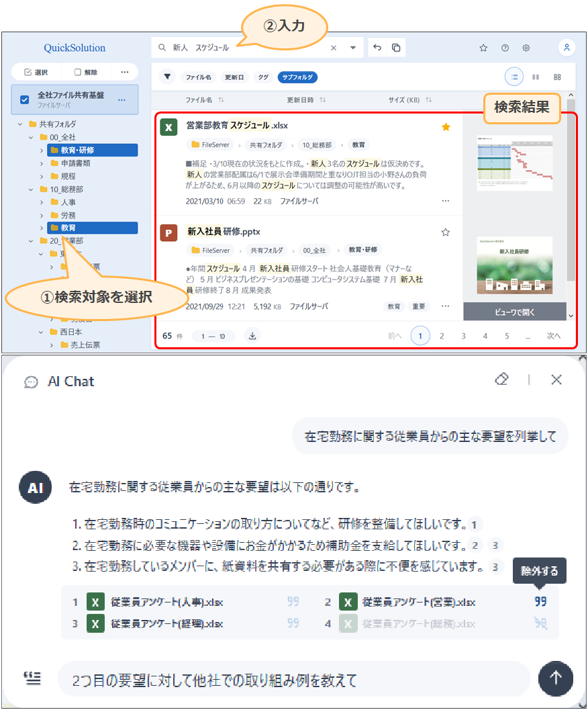Expand the 人事 folder
The width and height of the screenshot is (588, 712).
[x=42, y=202]
